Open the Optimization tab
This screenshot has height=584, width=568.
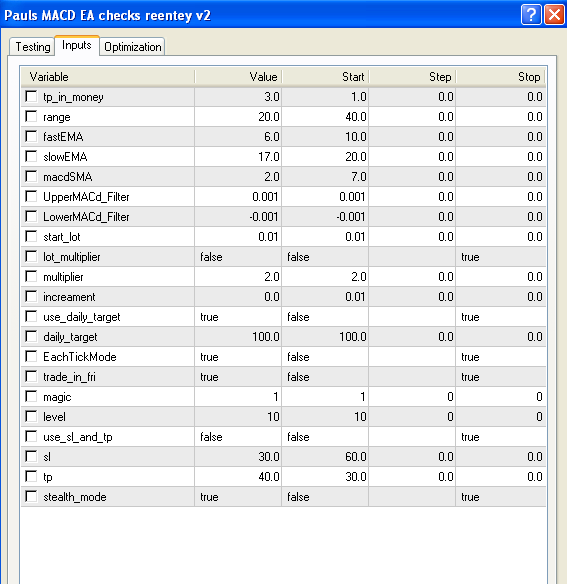(x=133, y=47)
